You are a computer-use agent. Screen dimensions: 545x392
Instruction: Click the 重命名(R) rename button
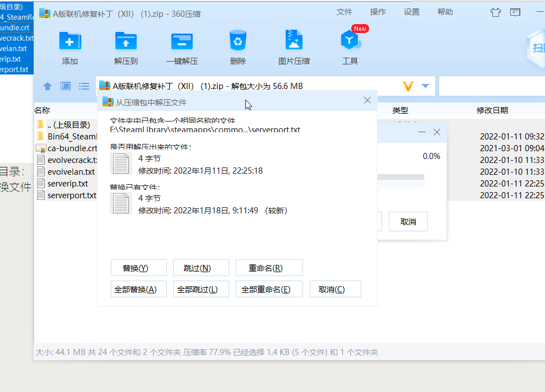(x=269, y=268)
